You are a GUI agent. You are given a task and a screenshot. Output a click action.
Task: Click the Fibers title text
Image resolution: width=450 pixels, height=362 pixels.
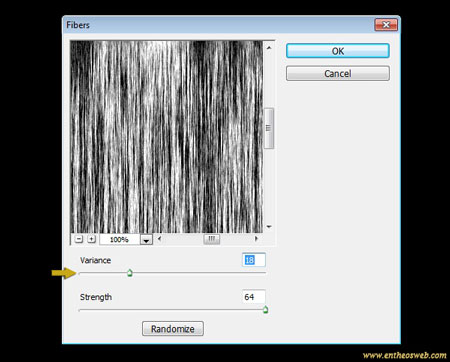(78, 25)
